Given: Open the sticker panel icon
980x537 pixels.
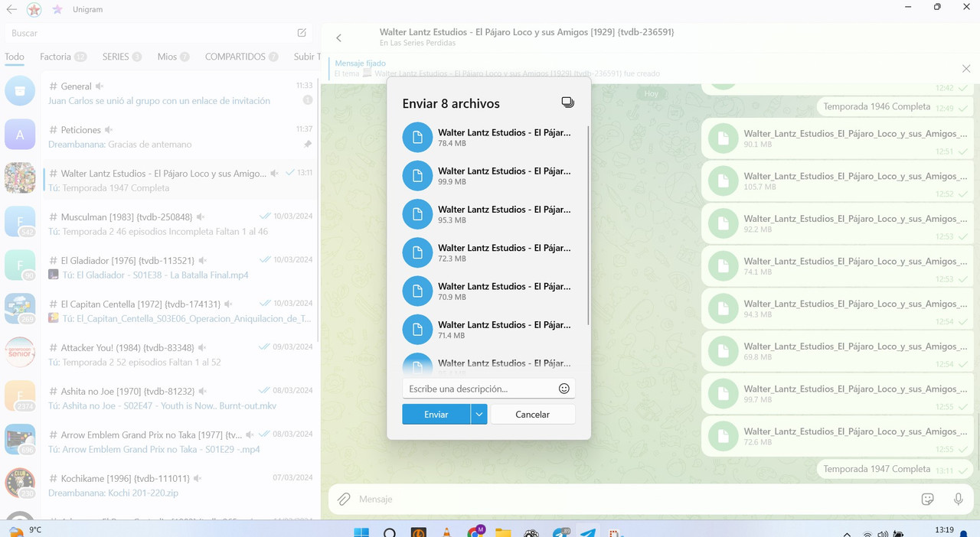Looking at the screenshot, I should coord(927,499).
